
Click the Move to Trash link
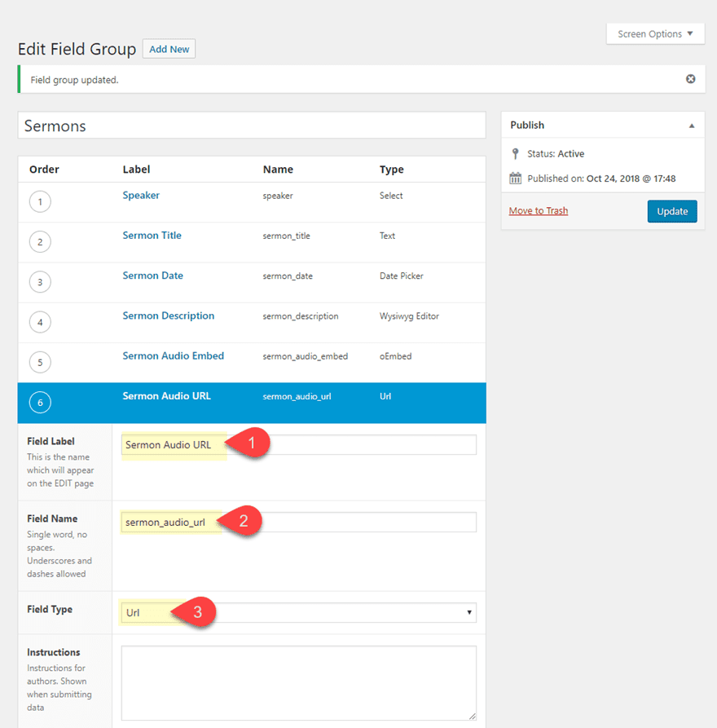coord(538,210)
